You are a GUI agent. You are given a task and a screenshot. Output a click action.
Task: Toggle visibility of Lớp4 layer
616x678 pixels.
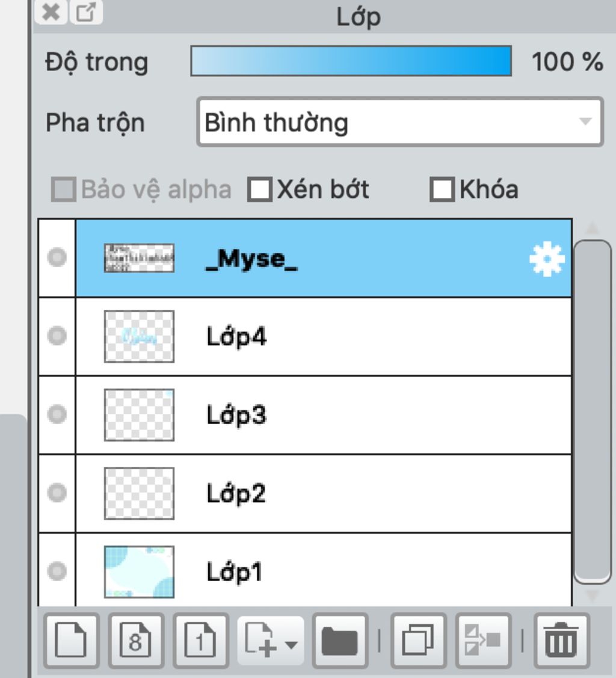point(57,336)
